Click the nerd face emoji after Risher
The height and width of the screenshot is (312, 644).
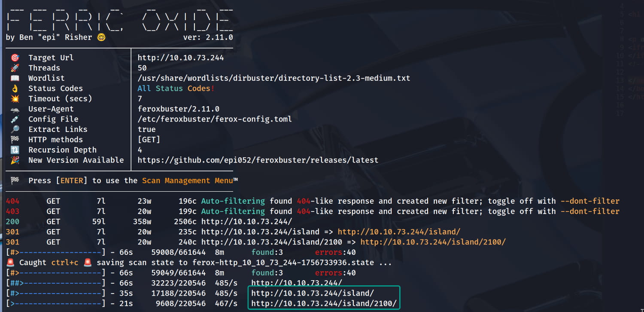pos(101,37)
